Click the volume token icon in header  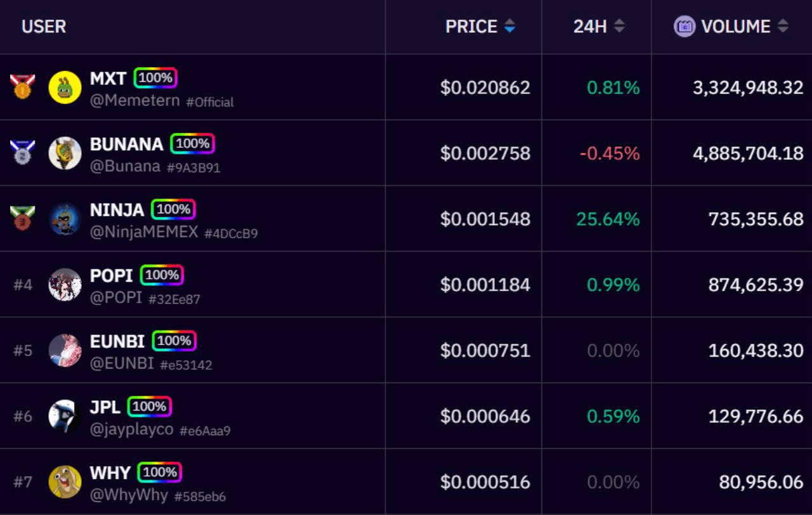(x=684, y=27)
